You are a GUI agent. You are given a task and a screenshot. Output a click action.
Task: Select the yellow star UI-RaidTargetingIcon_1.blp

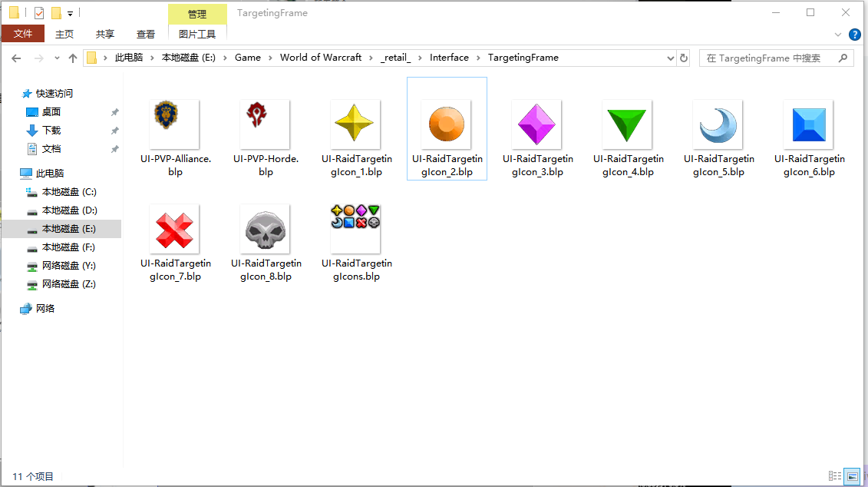point(355,124)
